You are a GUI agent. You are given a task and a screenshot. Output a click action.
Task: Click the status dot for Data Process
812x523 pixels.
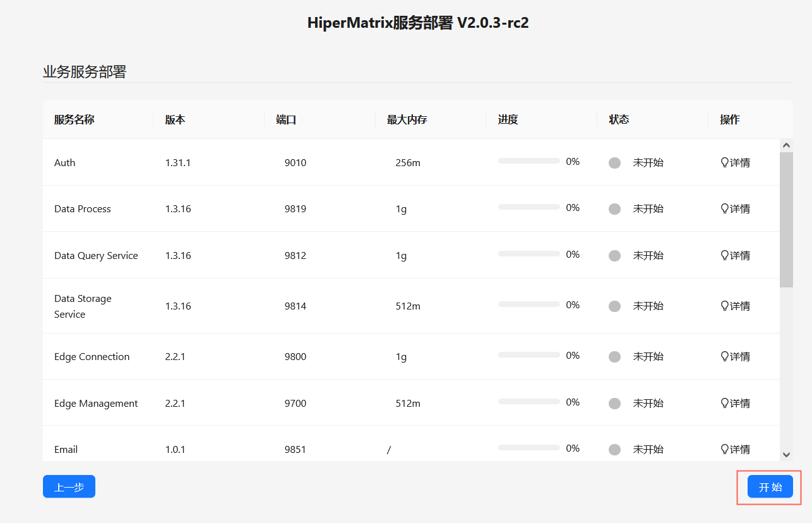[614, 209]
